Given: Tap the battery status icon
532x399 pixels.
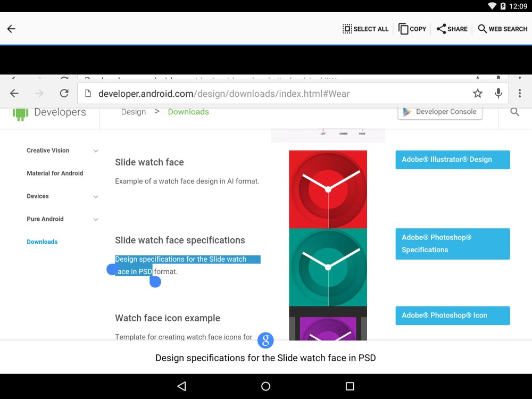Looking at the screenshot, I should [x=503, y=6].
